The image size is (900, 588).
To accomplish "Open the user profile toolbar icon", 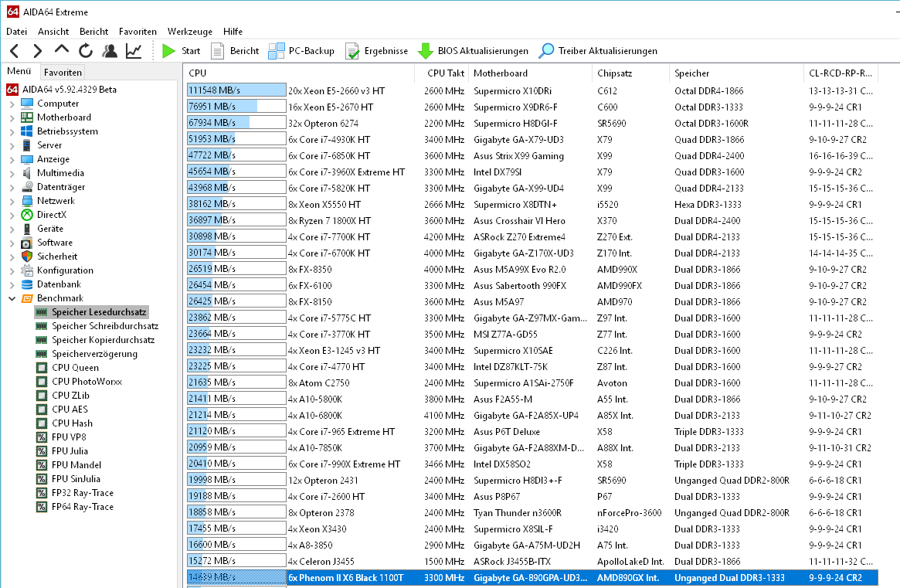I will pos(110,51).
